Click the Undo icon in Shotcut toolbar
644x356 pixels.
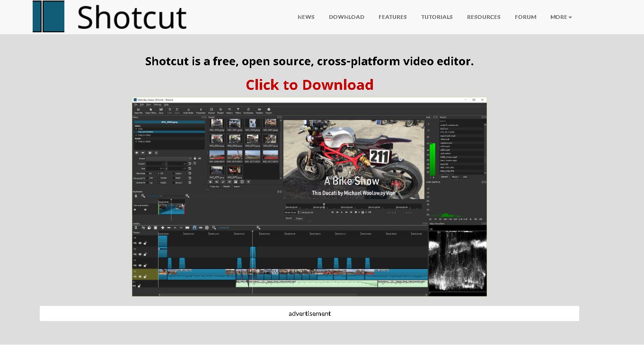click(x=170, y=111)
